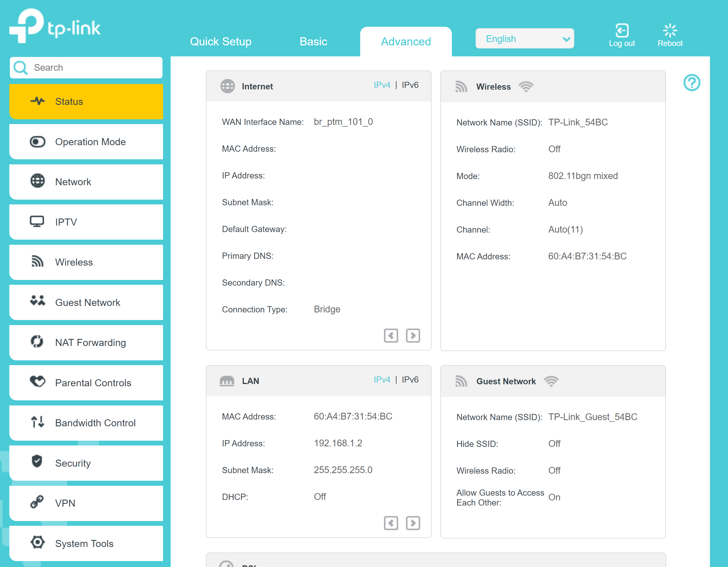
Task: Open Parental Controls heart icon
Action: [37, 382]
